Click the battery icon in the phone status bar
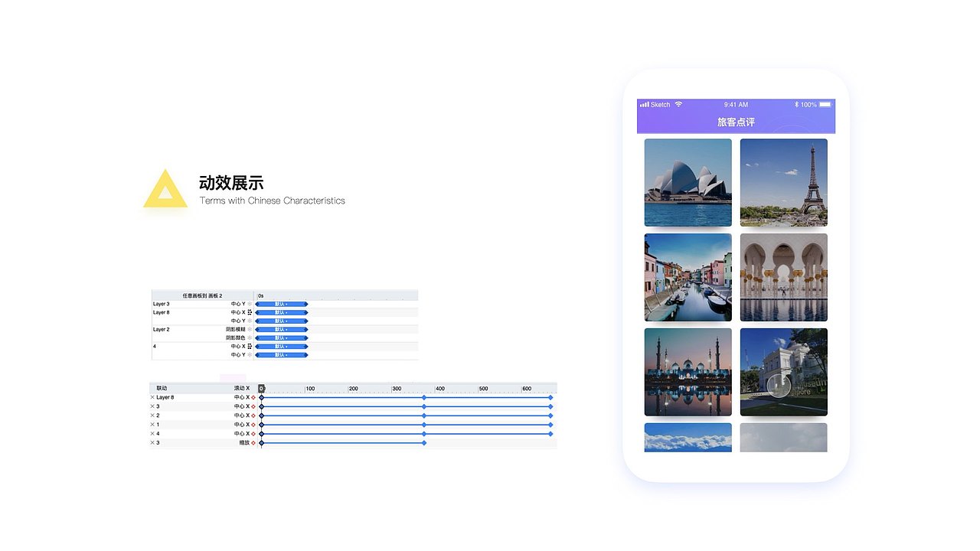 pyautogui.click(x=825, y=104)
